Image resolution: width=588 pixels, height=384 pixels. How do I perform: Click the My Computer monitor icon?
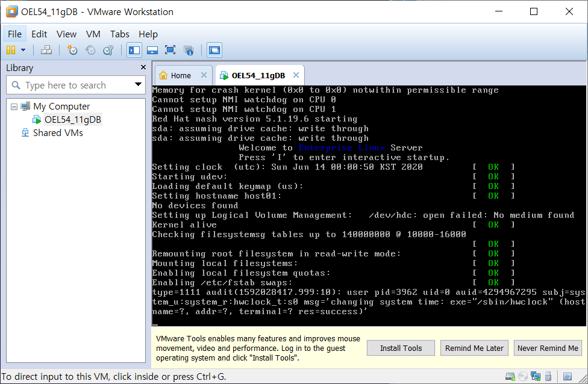[25, 107]
